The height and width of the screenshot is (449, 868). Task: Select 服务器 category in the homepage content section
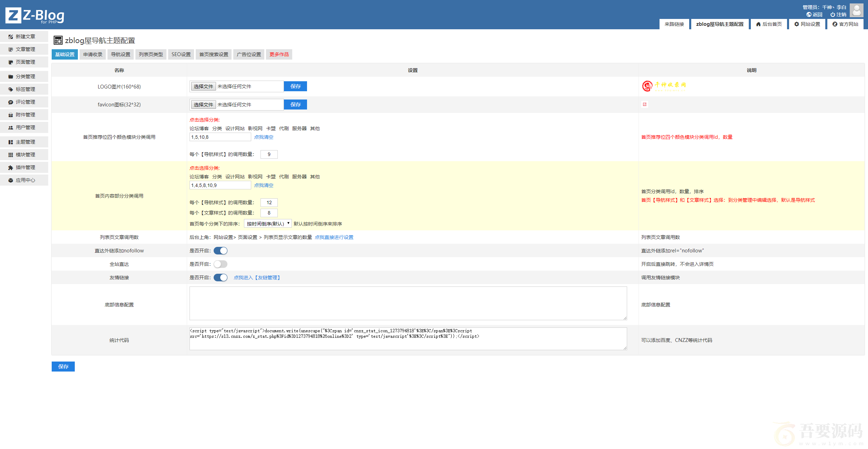coord(299,177)
